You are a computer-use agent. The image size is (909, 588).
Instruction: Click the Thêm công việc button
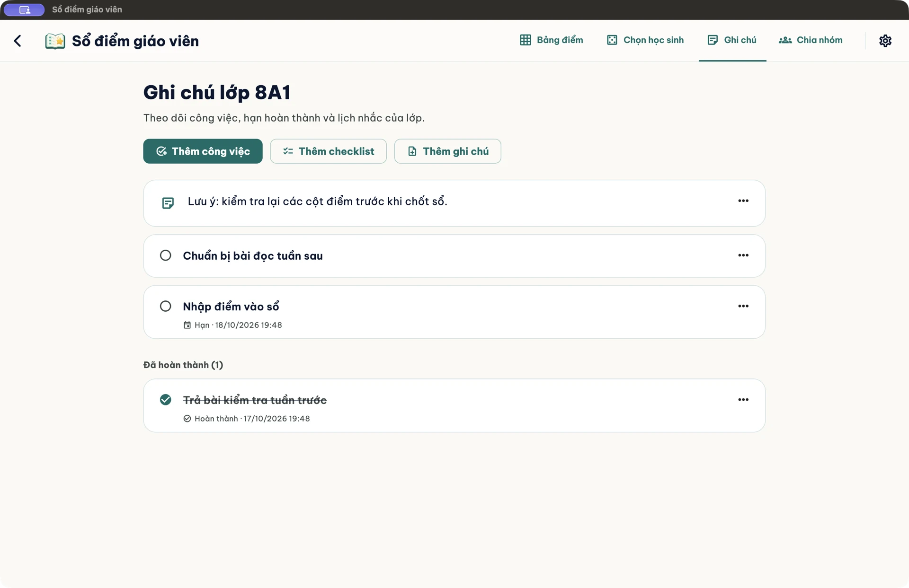point(203,151)
